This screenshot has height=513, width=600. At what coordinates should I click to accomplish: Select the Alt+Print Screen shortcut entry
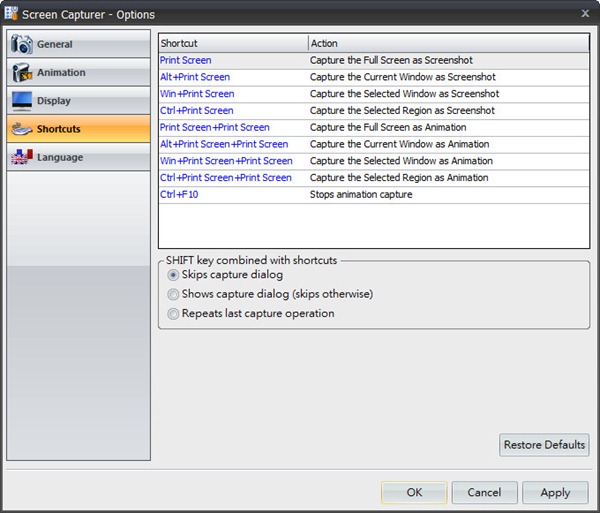(x=195, y=77)
